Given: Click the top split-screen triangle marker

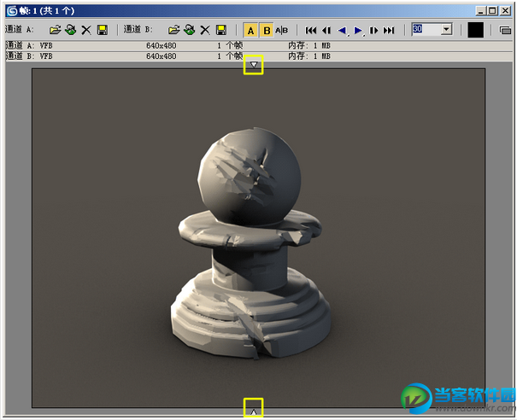Looking at the screenshot, I should (x=254, y=65).
